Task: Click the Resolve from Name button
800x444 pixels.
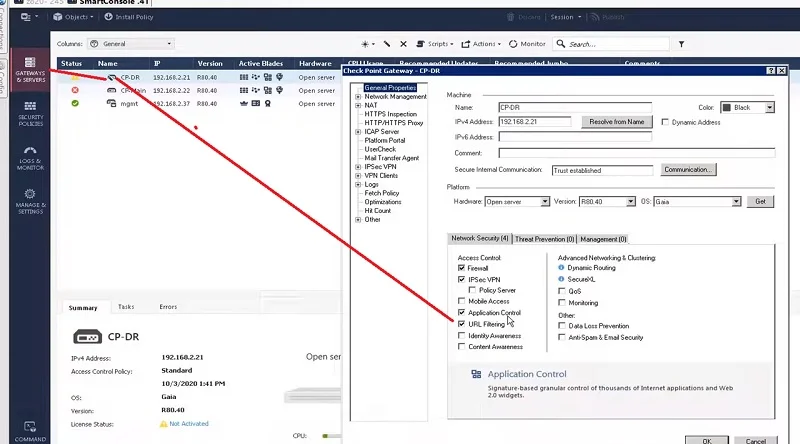Action: 617,121
